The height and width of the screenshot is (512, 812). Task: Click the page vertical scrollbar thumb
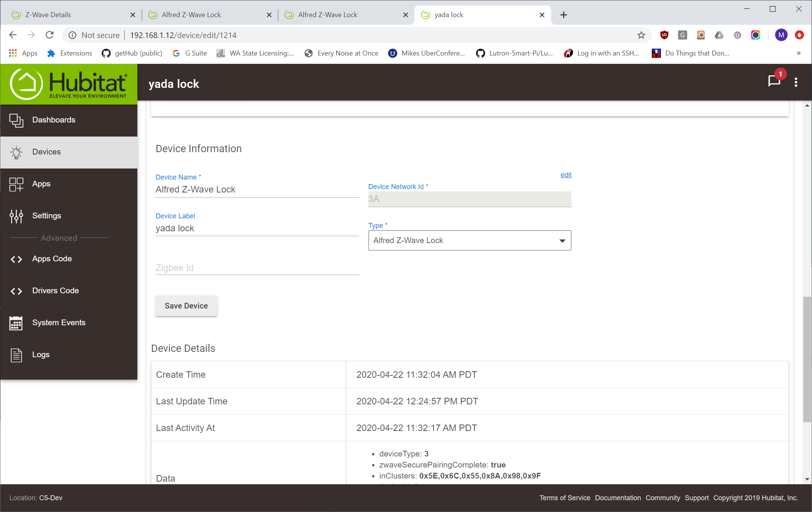coord(807,359)
